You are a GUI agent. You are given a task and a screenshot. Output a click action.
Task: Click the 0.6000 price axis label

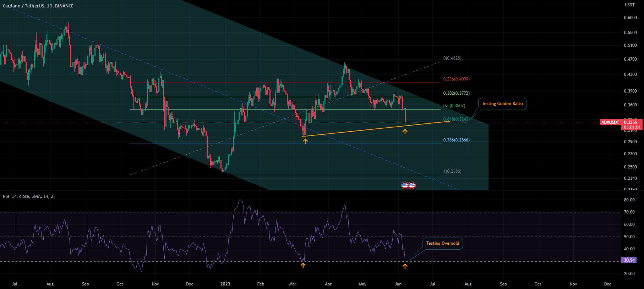630,18
